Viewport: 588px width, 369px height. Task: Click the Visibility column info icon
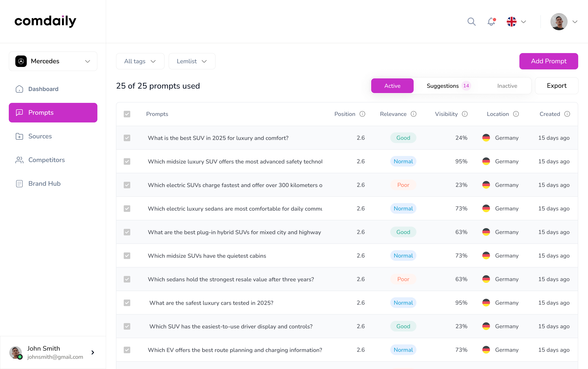click(465, 114)
